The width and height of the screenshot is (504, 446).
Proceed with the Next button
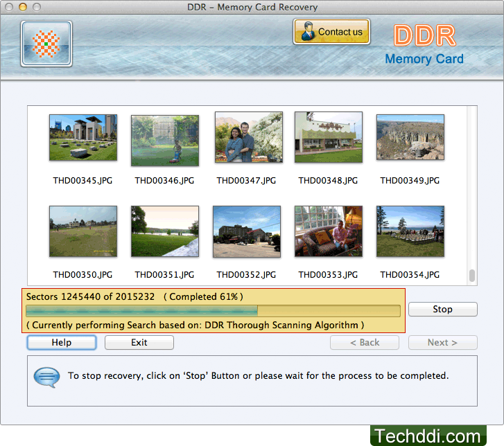coord(442,342)
